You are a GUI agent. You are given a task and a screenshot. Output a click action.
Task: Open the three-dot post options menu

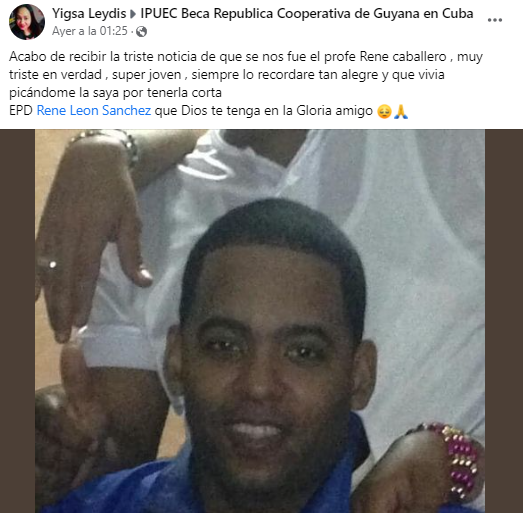[495, 20]
